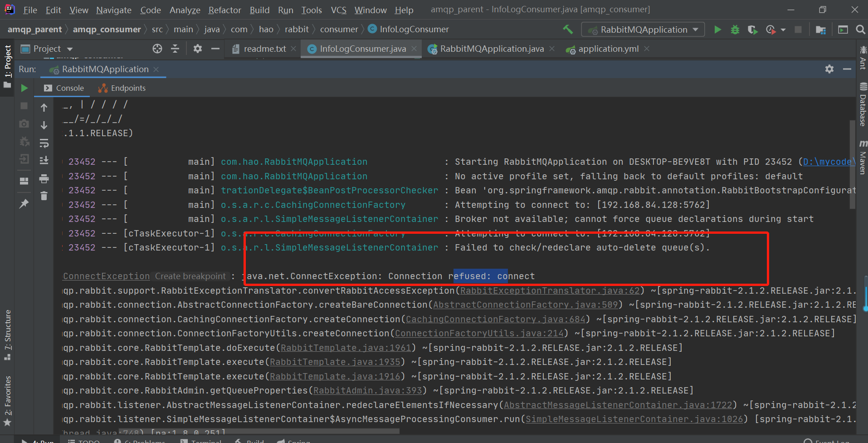Click the SimpleMessageListenerContainer.java:1026 link
Image resolution: width=868 pixels, height=443 pixels.
pyautogui.click(x=634, y=419)
